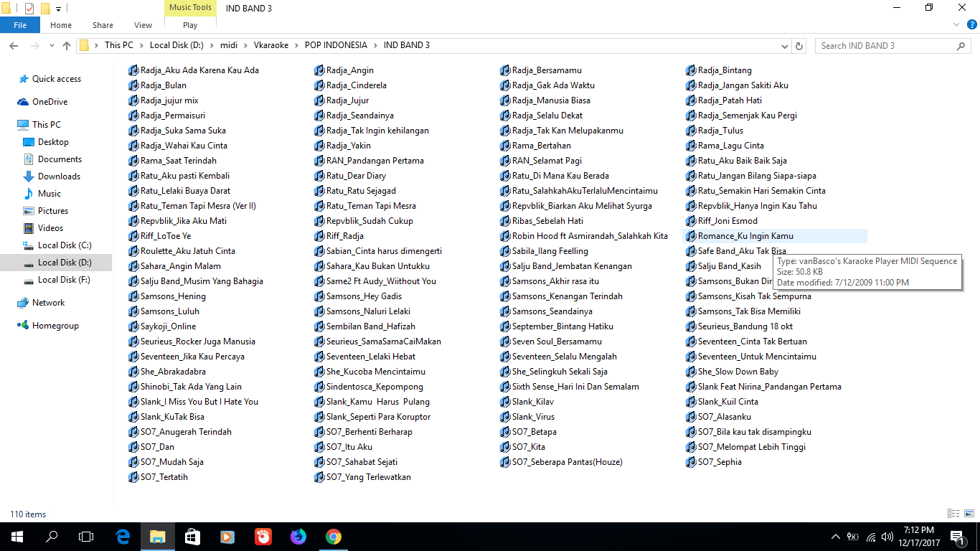Open Local Disk (C:) in sidebar
The height and width of the screenshot is (551, 980).
tap(65, 245)
